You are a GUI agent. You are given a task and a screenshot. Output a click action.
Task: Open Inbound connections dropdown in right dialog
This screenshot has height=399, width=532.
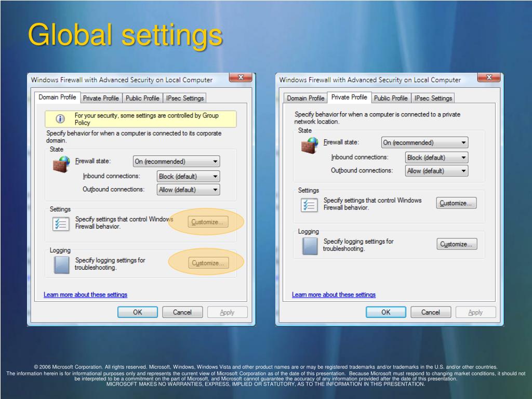coord(436,157)
